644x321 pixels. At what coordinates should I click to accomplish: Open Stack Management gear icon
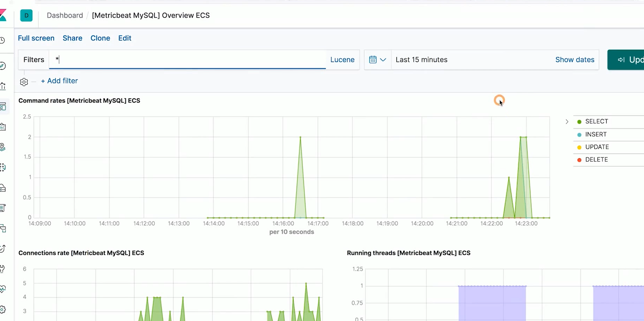tap(3, 309)
